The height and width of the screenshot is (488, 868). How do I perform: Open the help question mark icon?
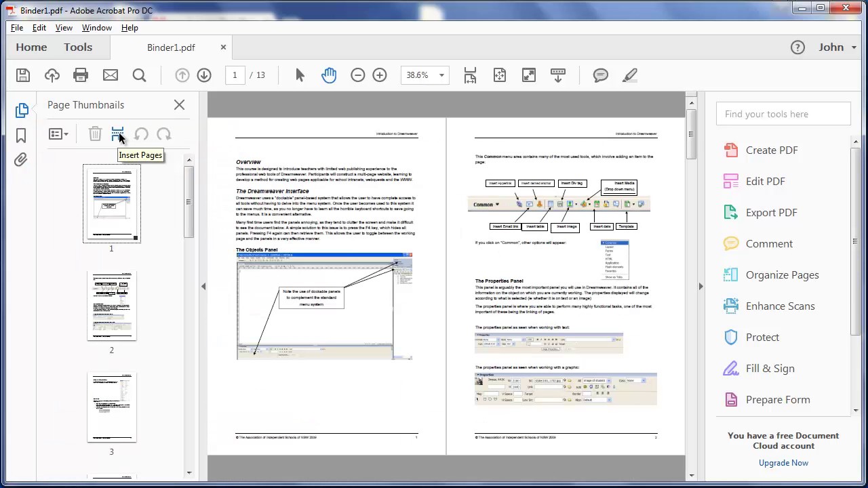point(797,47)
